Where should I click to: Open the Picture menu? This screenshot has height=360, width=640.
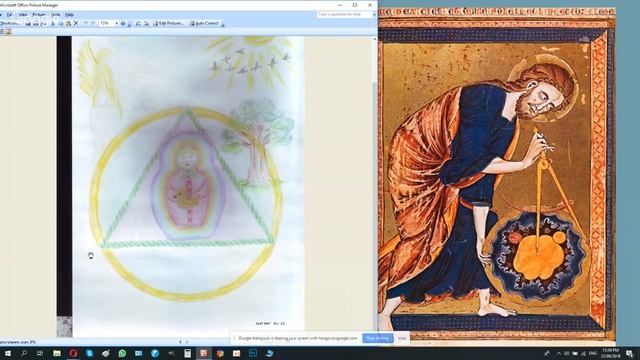click(x=39, y=15)
